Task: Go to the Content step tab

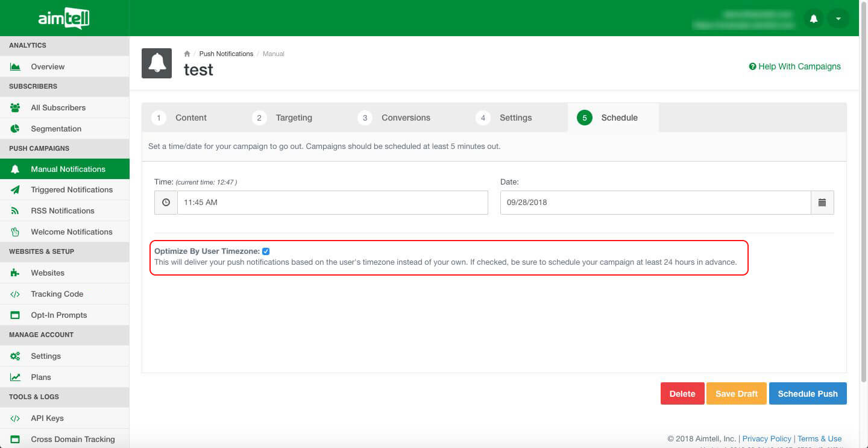Action: click(179, 118)
